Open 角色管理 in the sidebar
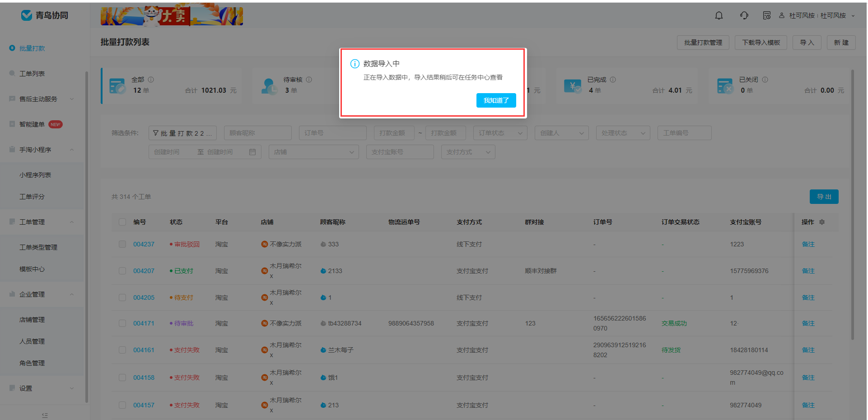868x420 pixels. point(32,363)
